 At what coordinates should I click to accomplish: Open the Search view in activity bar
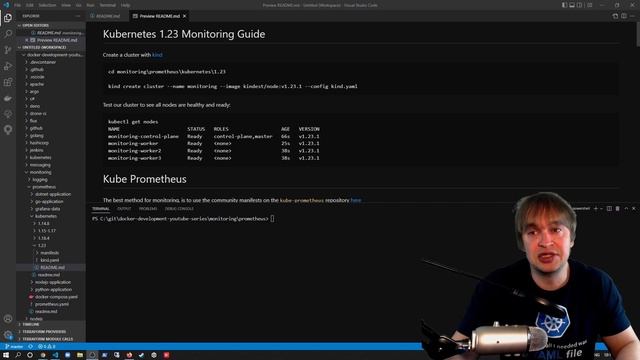[x=8, y=34]
